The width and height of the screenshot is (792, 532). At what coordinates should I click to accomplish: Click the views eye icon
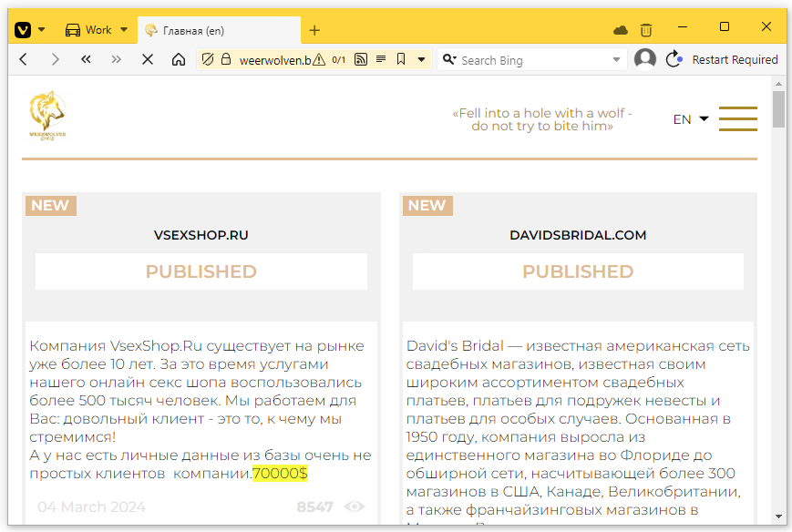tap(355, 506)
